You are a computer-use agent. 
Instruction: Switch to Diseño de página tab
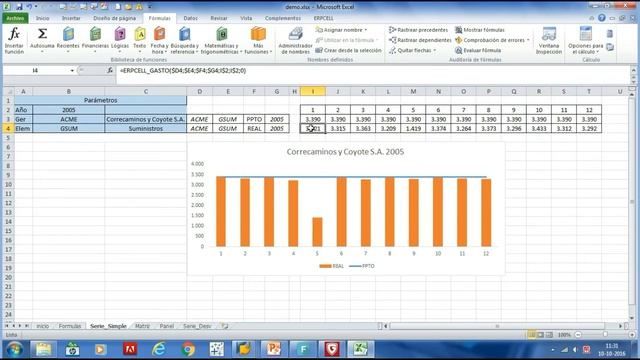pyautogui.click(x=114, y=18)
